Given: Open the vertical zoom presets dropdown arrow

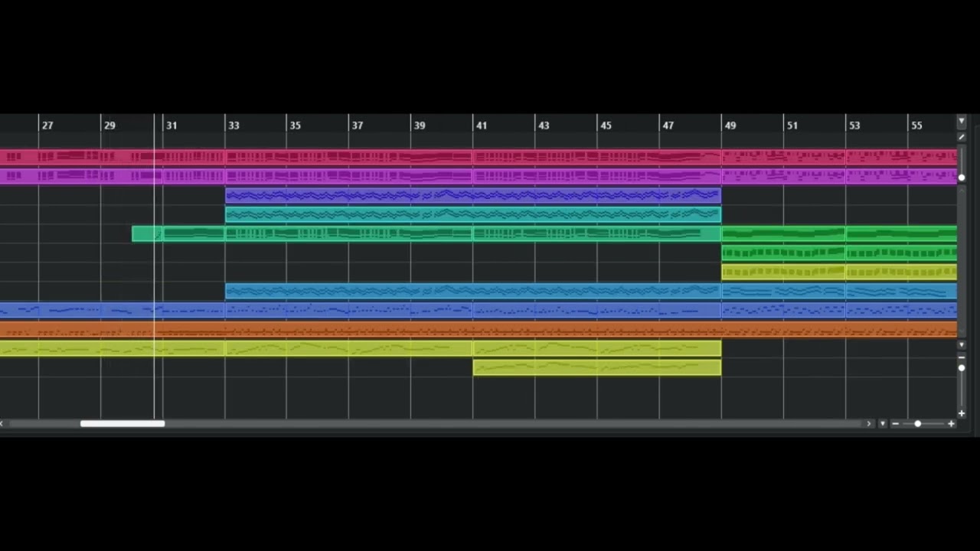Looking at the screenshot, I should (x=962, y=345).
